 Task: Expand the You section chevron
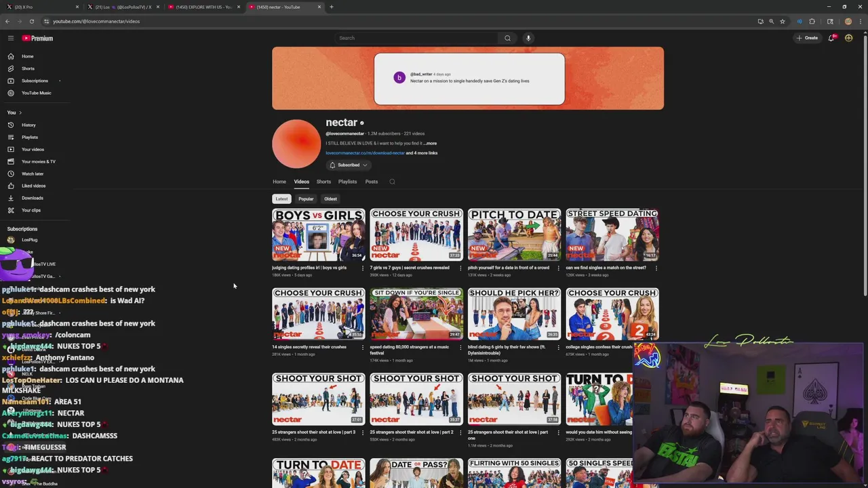(x=20, y=113)
